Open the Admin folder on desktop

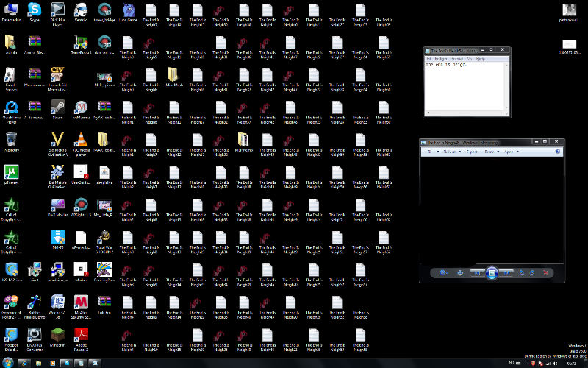pos(11,45)
